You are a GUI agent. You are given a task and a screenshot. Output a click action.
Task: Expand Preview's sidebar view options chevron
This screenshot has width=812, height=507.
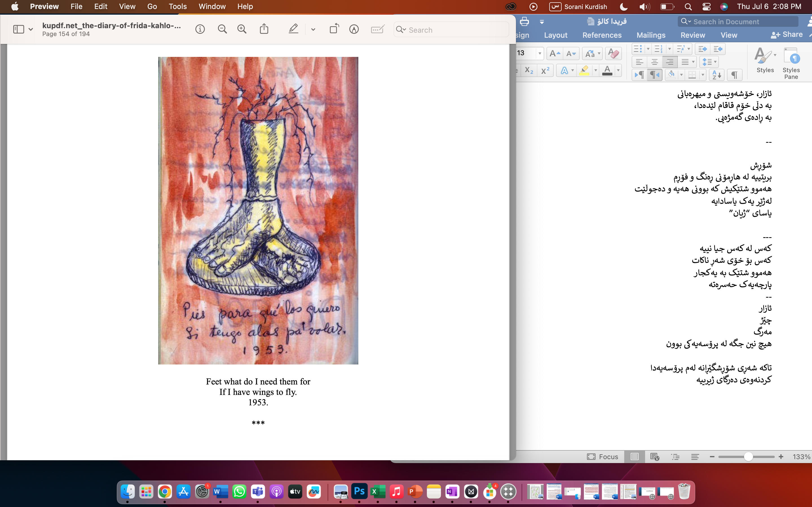(x=30, y=30)
